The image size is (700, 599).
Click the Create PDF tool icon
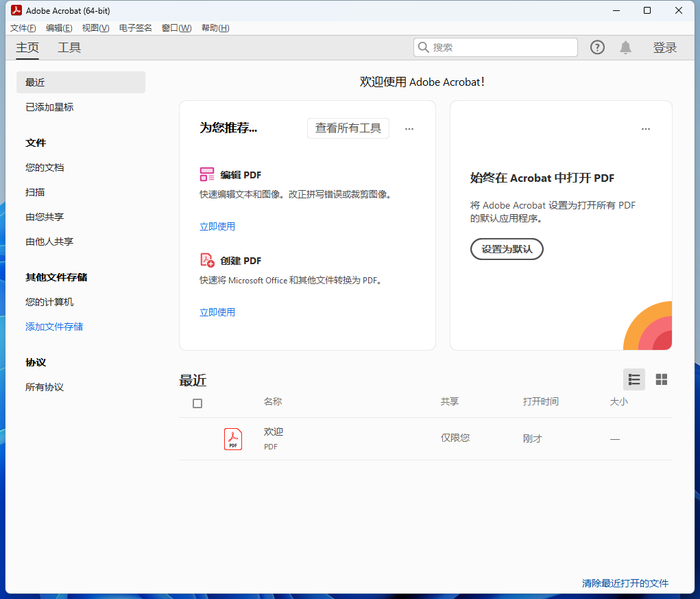coord(206,260)
